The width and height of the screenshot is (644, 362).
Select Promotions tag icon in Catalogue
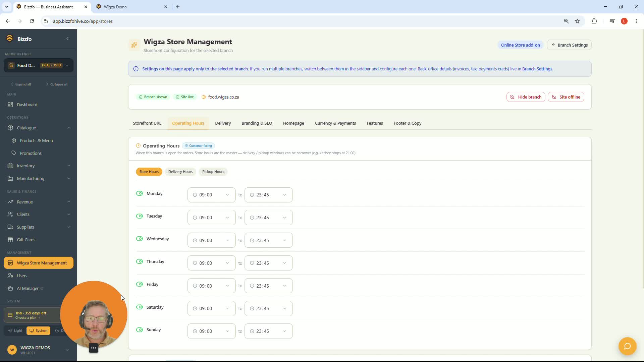[x=14, y=153]
